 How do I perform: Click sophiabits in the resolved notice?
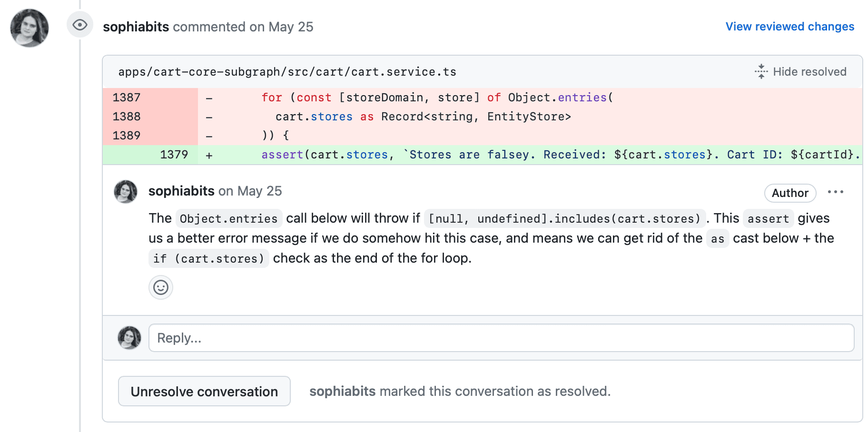[x=343, y=391]
